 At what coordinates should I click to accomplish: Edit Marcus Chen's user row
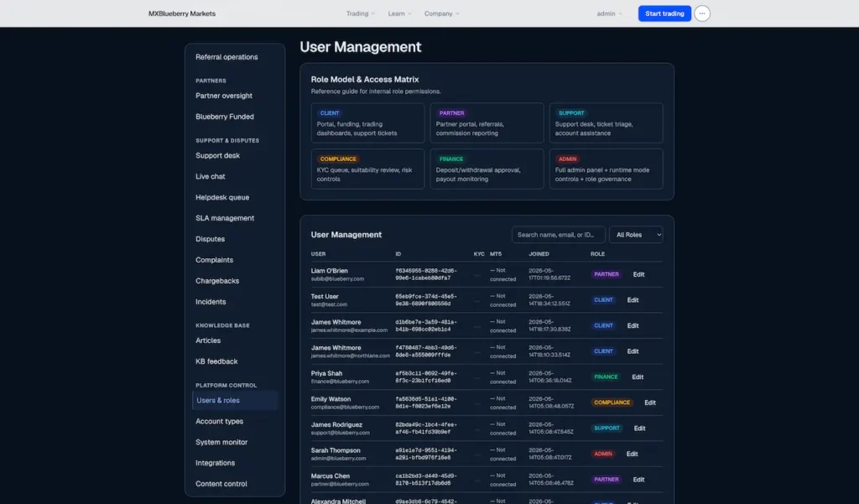(x=638, y=480)
